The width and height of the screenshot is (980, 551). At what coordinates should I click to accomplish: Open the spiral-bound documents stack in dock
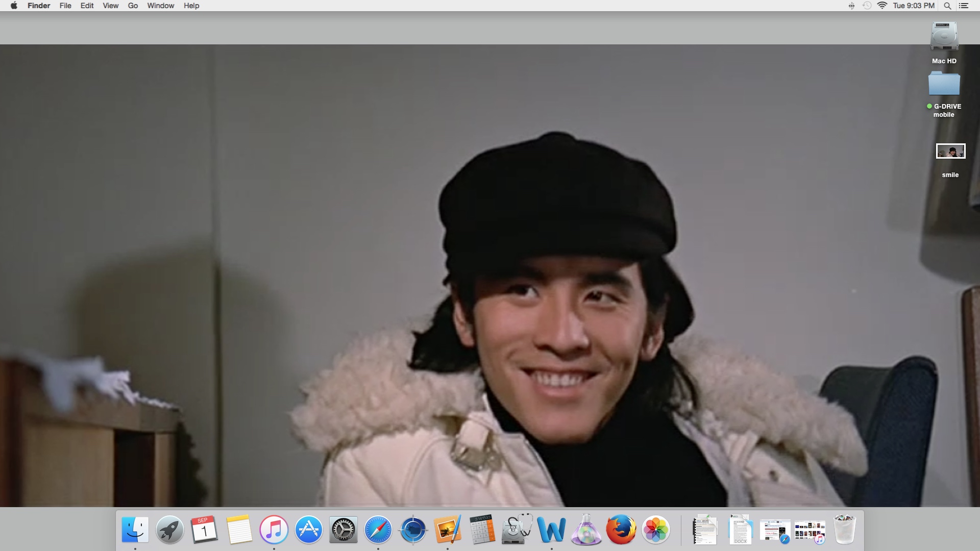tap(705, 530)
